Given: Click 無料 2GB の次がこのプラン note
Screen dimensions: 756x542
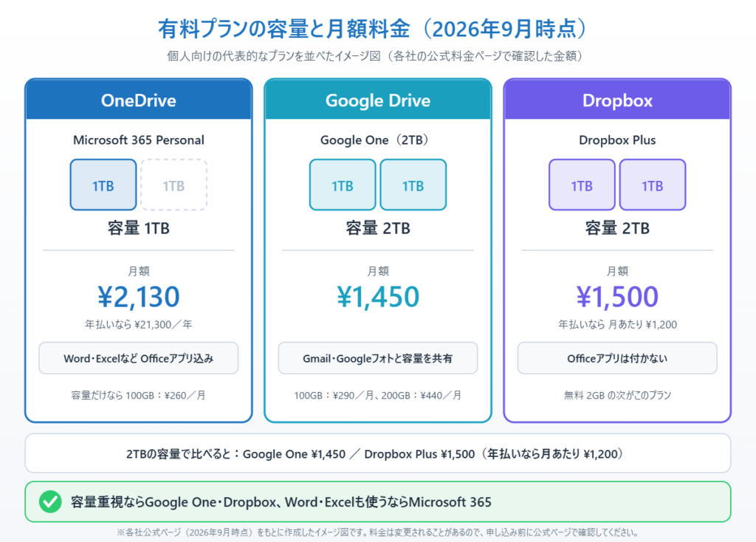Looking at the screenshot, I should 618,395.
